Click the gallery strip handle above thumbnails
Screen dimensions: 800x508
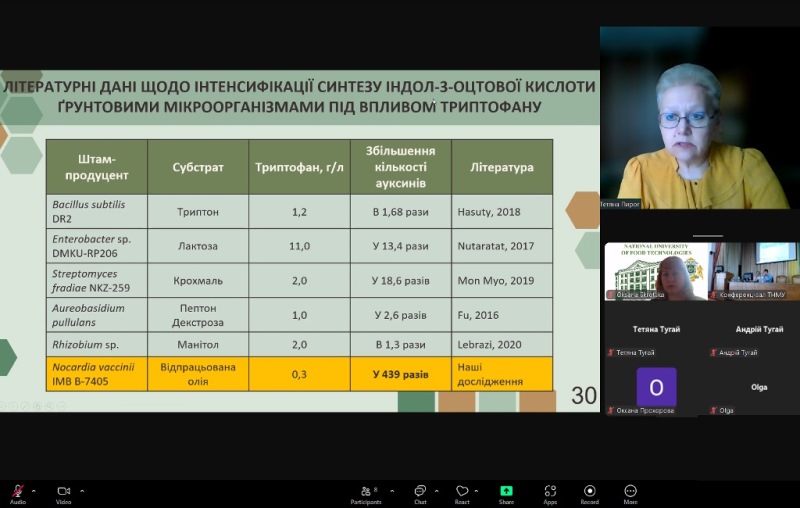point(708,236)
